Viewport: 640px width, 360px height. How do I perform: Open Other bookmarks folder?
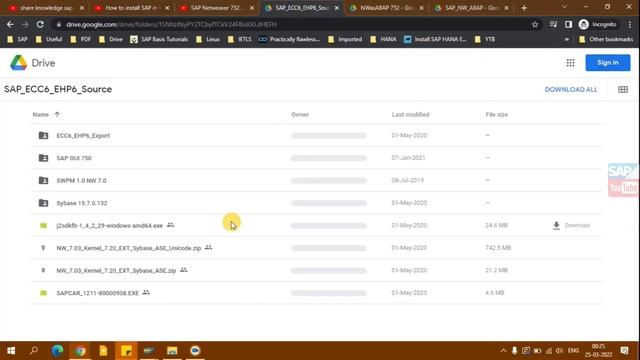click(x=606, y=39)
